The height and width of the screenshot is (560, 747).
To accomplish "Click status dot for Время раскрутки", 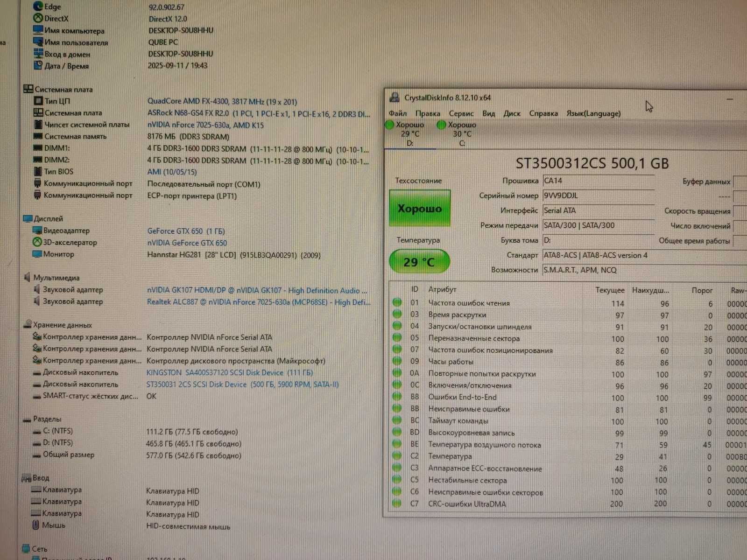I will click(x=397, y=314).
